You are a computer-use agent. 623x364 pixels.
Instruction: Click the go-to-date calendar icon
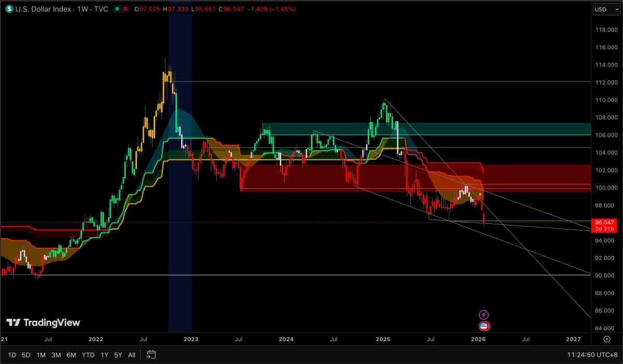(151, 355)
